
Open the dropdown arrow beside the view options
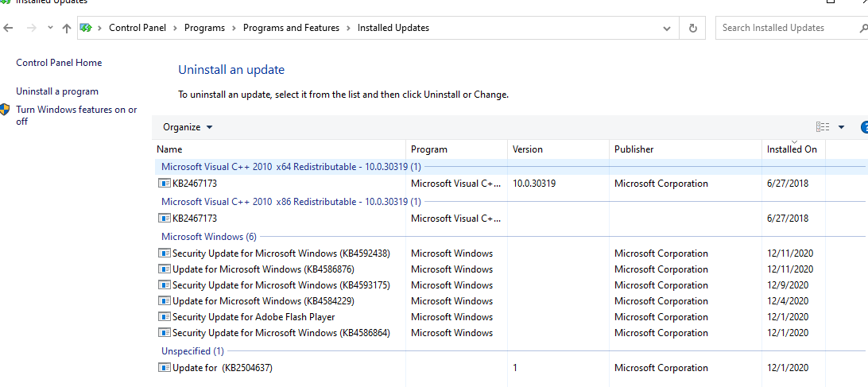(x=841, y=127)
